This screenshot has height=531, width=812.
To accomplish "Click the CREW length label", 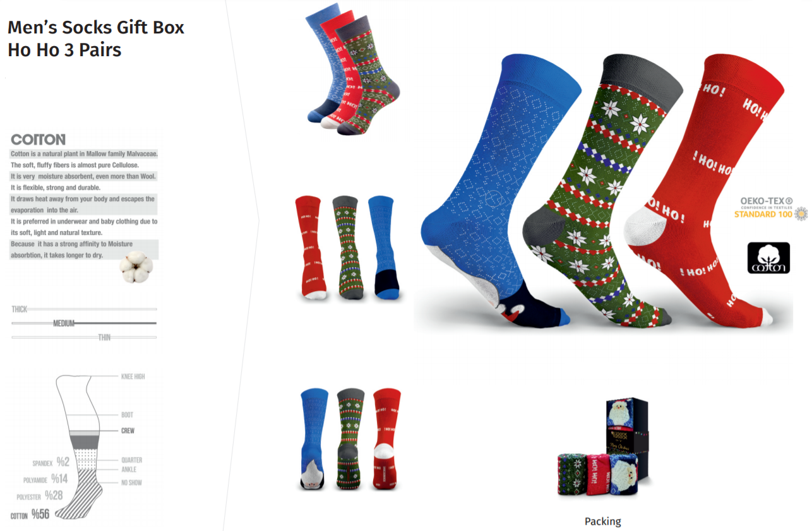I will [128, 431].
